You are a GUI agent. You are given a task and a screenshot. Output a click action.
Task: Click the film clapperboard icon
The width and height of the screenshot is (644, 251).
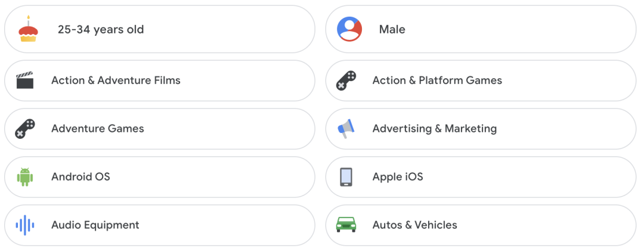click(x=24, y=80)
